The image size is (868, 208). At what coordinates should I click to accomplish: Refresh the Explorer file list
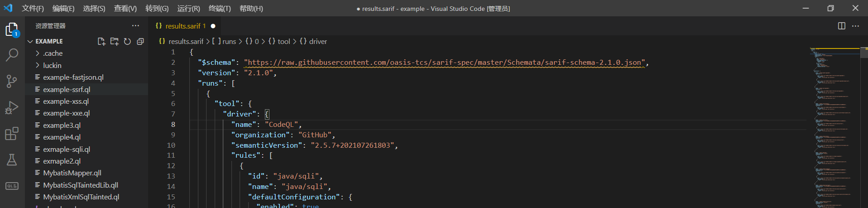(128, 41)
